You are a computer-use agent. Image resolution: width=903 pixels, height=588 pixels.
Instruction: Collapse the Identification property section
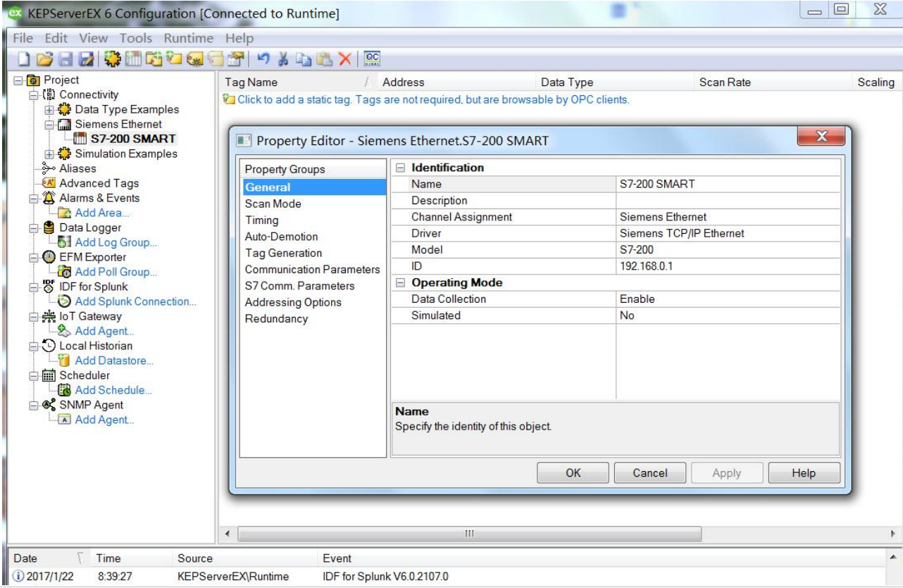click(x=401, y=168)
